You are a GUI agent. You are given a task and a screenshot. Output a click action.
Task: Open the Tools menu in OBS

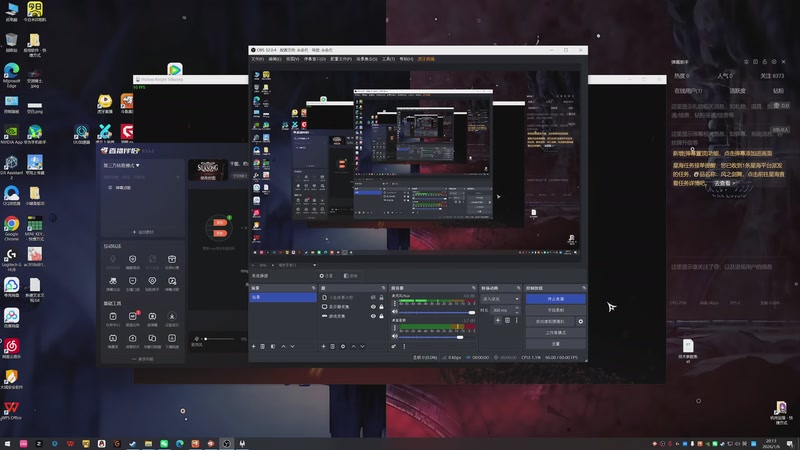[x=389, y=59]
